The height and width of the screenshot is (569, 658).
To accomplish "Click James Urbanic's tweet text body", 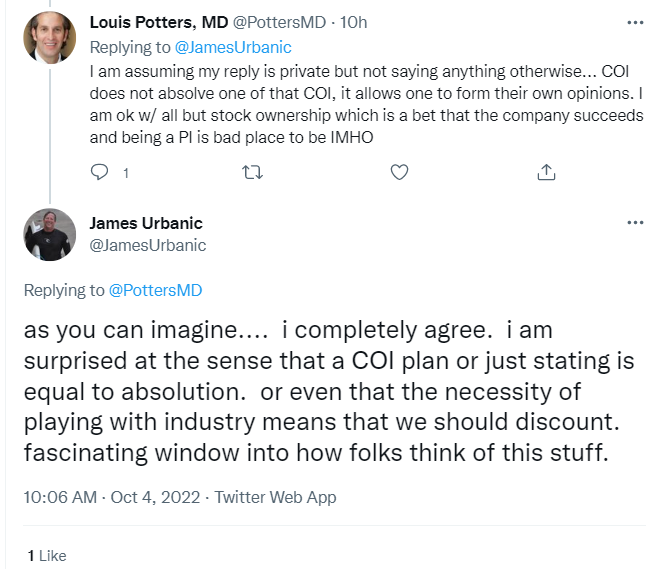I will pos(330,392).
